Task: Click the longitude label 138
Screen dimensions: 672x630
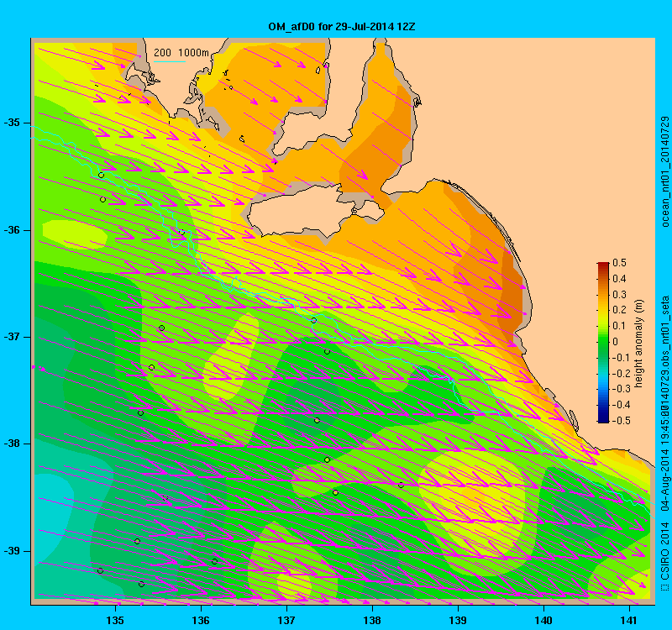Action: (x=372, y=620)
